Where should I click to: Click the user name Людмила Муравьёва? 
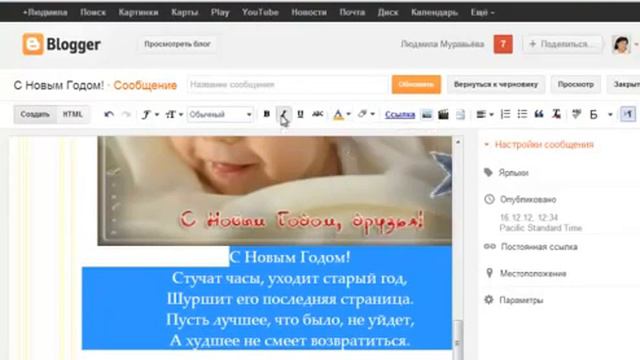click(x=442, y=44)
